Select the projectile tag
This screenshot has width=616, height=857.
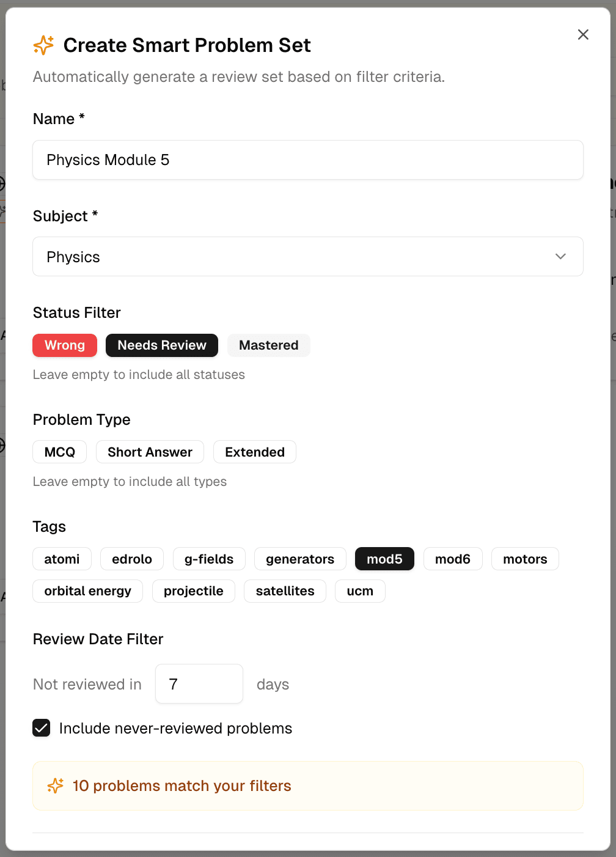coord(193,591)
